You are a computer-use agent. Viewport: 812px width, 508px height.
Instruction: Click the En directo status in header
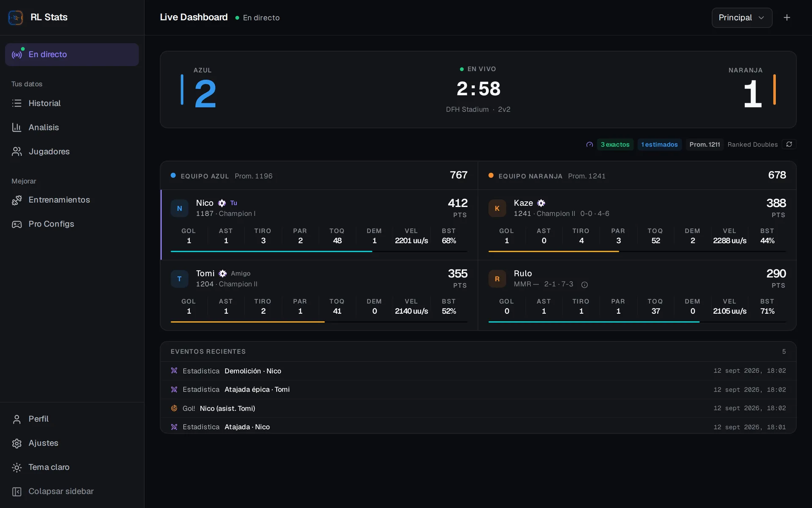pyautogui.click(x=258, y=18)
